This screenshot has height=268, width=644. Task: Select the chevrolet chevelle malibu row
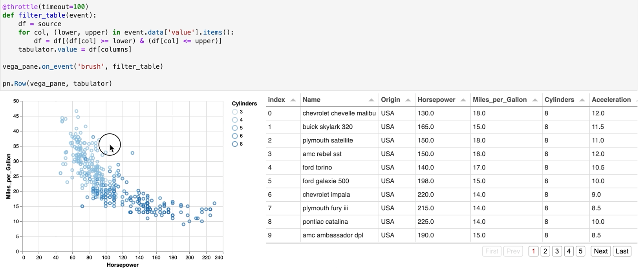(x=339, y=113)
